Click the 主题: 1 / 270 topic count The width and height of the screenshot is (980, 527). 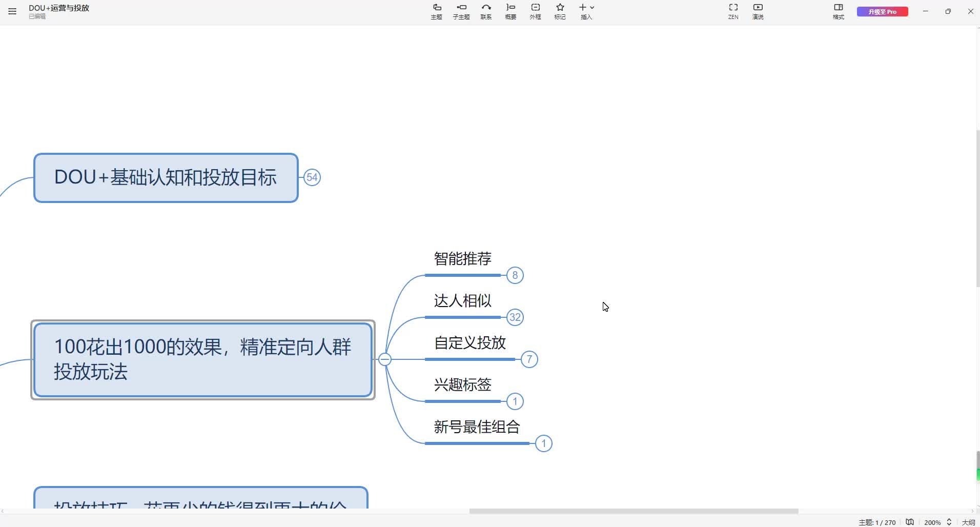(x=877, y=522)
